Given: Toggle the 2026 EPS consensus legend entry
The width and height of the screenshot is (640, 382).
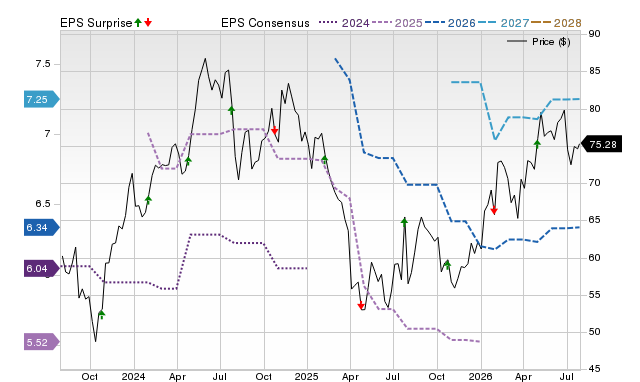Looking at the screenshot, I should [x=450, y=23].
